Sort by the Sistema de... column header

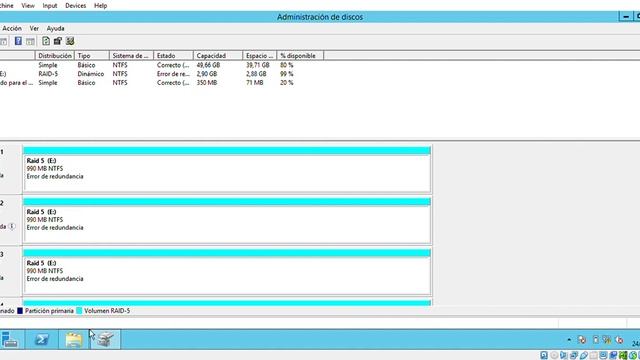[131, 56]
